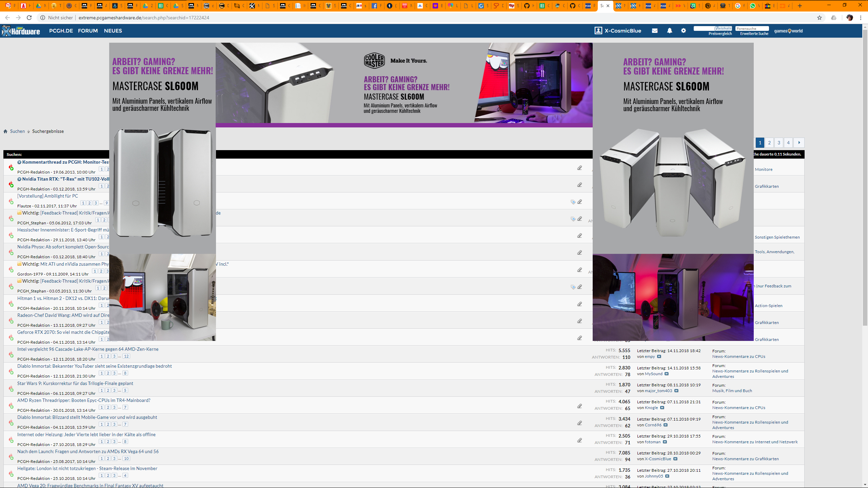Click the Cooler Master top banner ad
Viewport: 868px width, 488px height.
pos(404,85)
